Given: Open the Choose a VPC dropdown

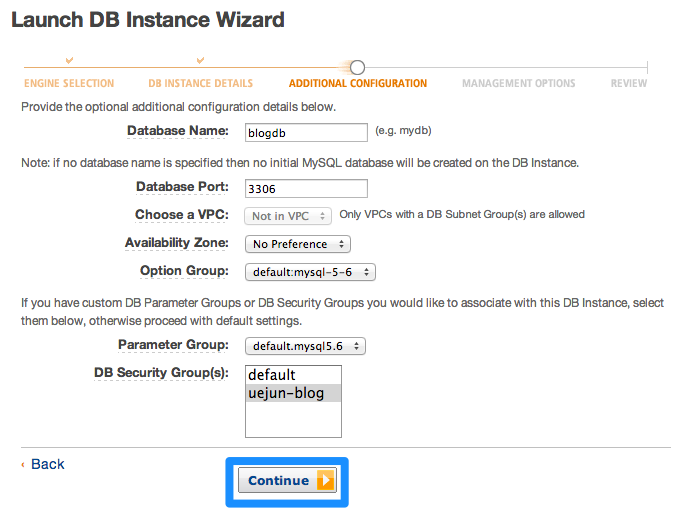Looking at the screenshot, I should click(x=289, y=215).
